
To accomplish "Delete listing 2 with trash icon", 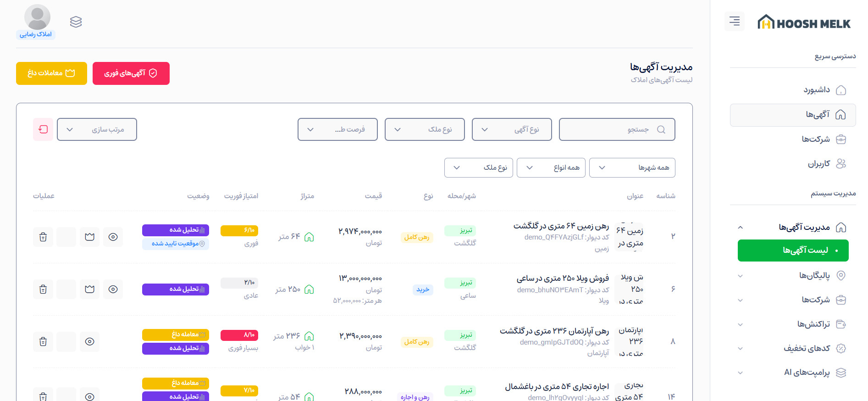I will click(43, 237).
